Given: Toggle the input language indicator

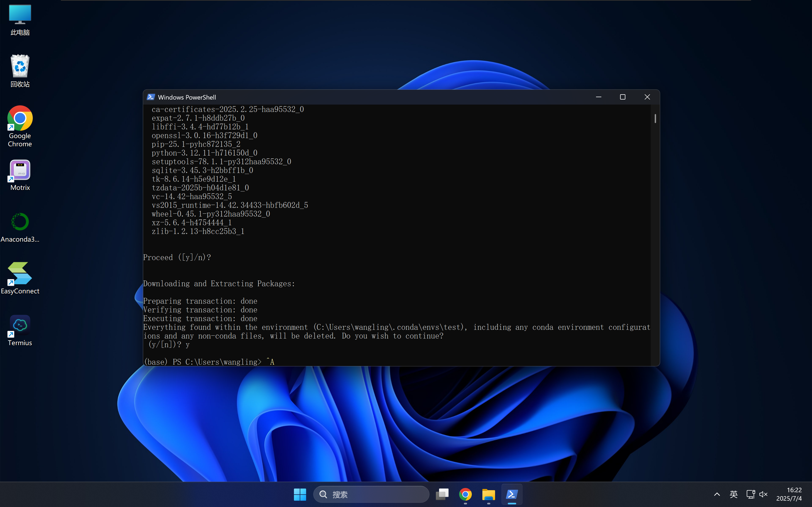Looking at the screenshot, I should coord(733,494).
